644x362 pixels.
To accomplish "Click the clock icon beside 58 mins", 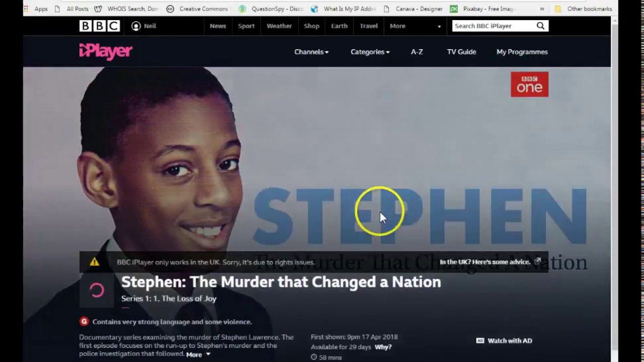I will 314,357.
